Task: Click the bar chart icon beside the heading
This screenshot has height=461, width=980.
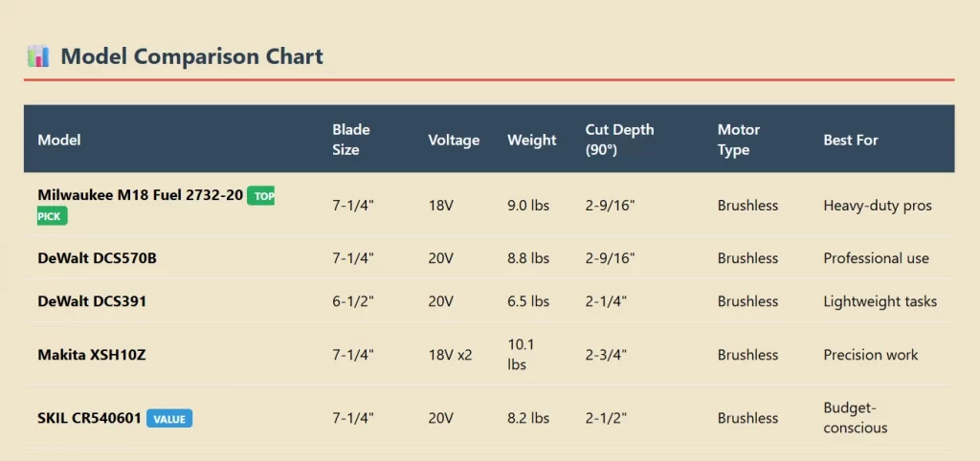Action: click(38, 56)
